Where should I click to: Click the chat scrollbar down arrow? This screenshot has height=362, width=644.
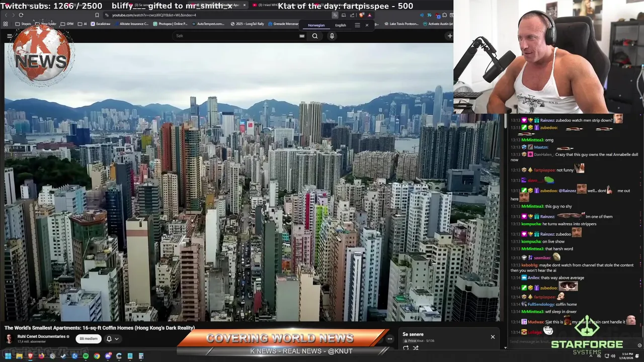tap(506, 347)
